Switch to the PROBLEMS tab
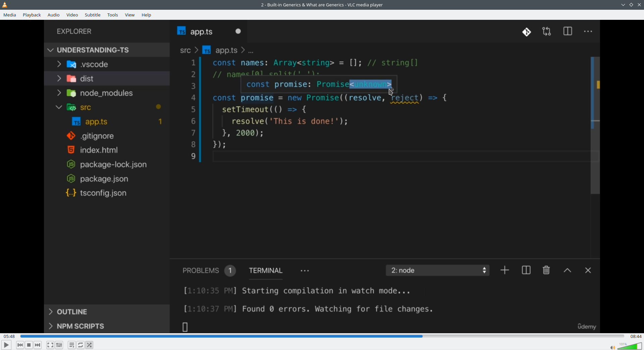The height and width of the screenshot is (350, 644). point(209,271)
